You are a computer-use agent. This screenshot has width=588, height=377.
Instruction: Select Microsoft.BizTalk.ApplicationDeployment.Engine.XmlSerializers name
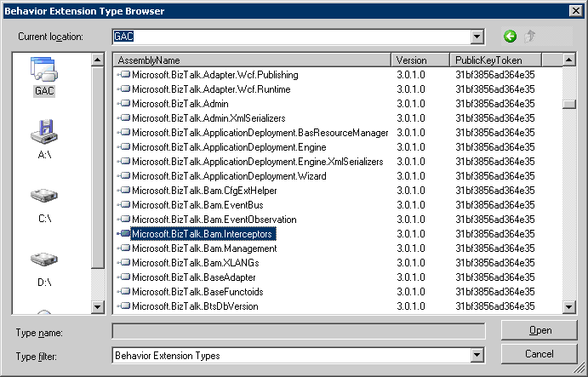click(258, 162)
